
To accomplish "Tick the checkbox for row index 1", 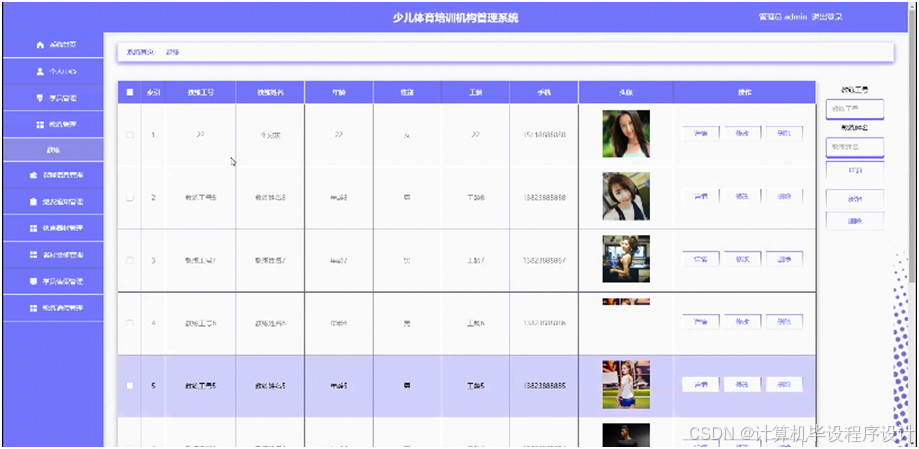I will point(130,135).
